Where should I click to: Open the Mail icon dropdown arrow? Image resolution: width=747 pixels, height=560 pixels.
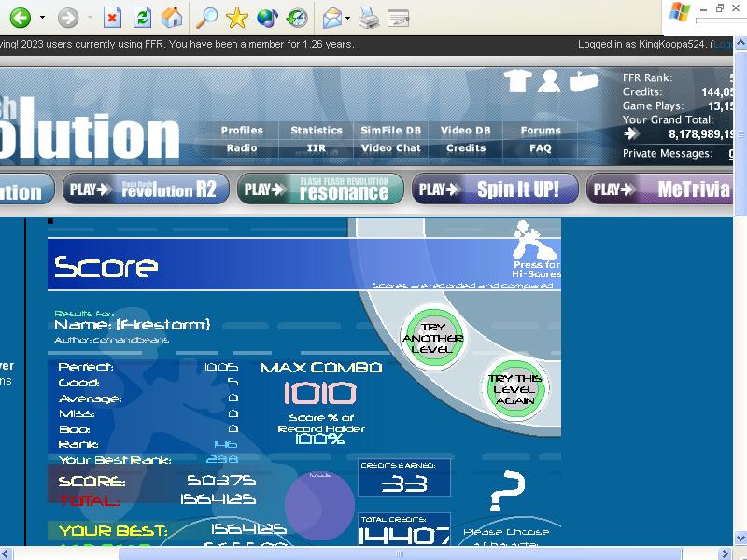click(347, 18)
